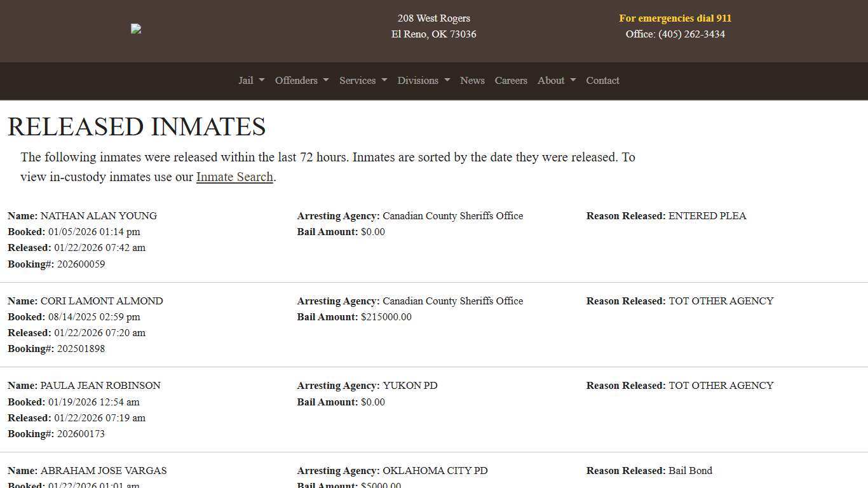The image size is (868, 488).
Task: Click the 208 West Rogers address text
Action: coord(433,18)
